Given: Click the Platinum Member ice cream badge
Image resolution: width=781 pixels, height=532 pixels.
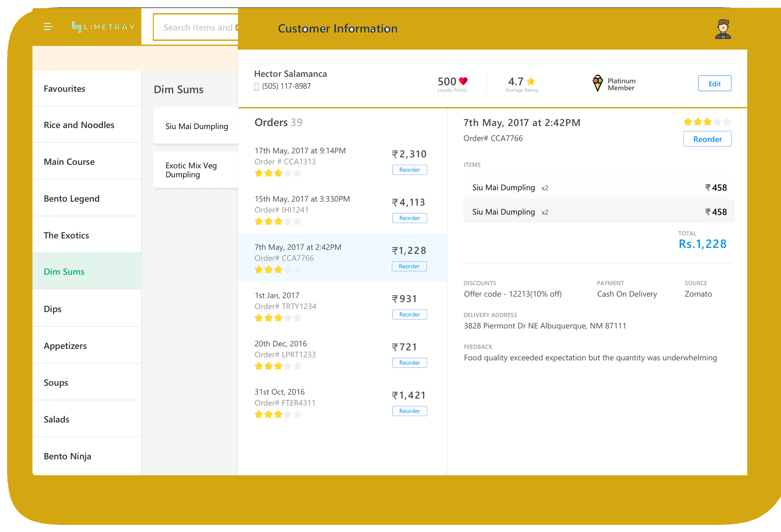Looking at the screenshot, I should (x=597, y=83).
